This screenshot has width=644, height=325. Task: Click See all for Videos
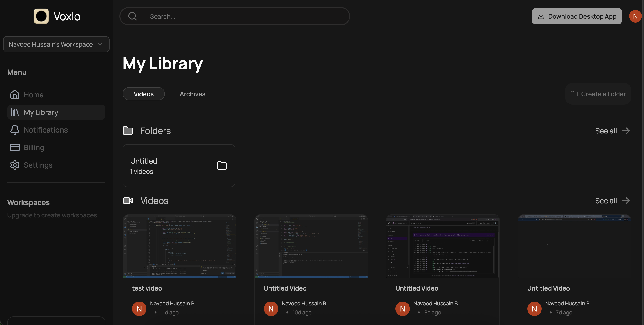[x=612, y=201]
